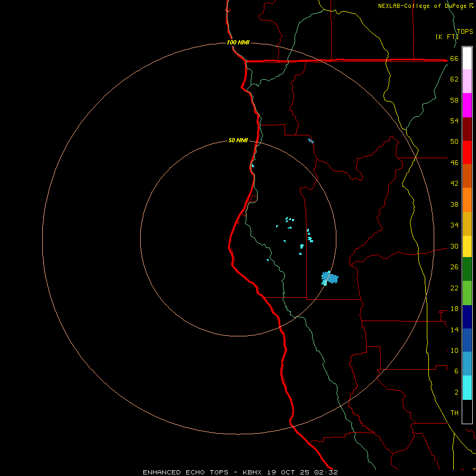Select the bright orange legend band
Screen dimensions: 476x476
(x=467, y=200)
